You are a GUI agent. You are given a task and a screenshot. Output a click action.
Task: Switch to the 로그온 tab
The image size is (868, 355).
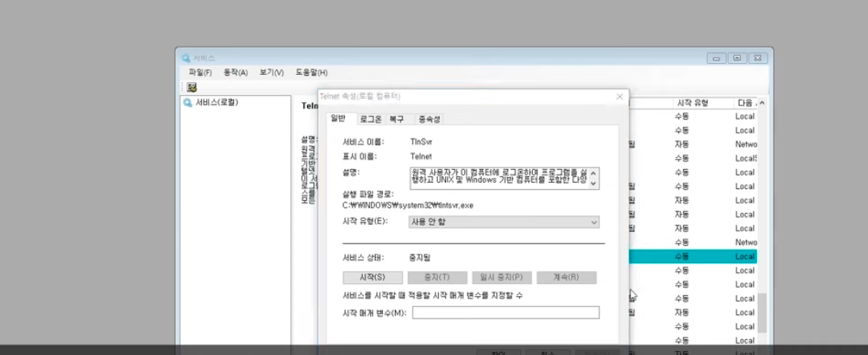coord(370,119)
